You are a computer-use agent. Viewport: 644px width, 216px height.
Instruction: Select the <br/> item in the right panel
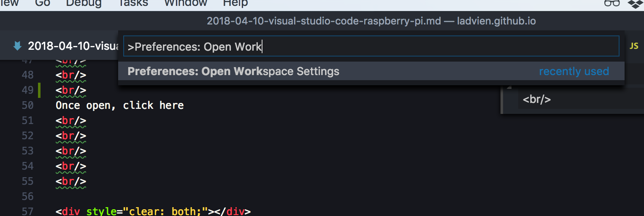(x=536, y=100)
